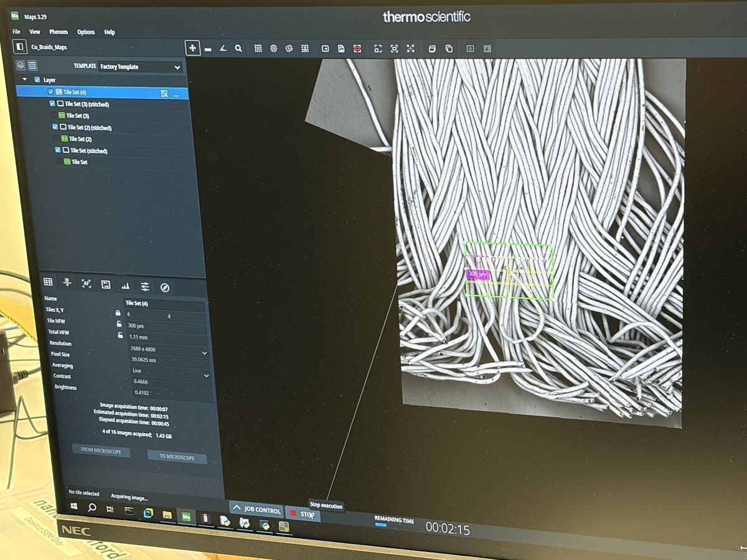The height and width of the screenshot is (560, 747).
Task: Collapse the Layer tree node
Action: pyautogui.click(x=25, y=80)
